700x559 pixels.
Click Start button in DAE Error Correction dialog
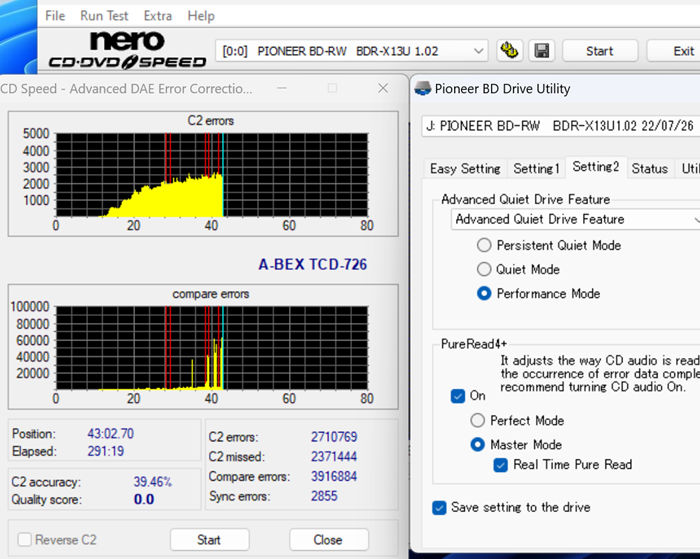pos(209,540)
